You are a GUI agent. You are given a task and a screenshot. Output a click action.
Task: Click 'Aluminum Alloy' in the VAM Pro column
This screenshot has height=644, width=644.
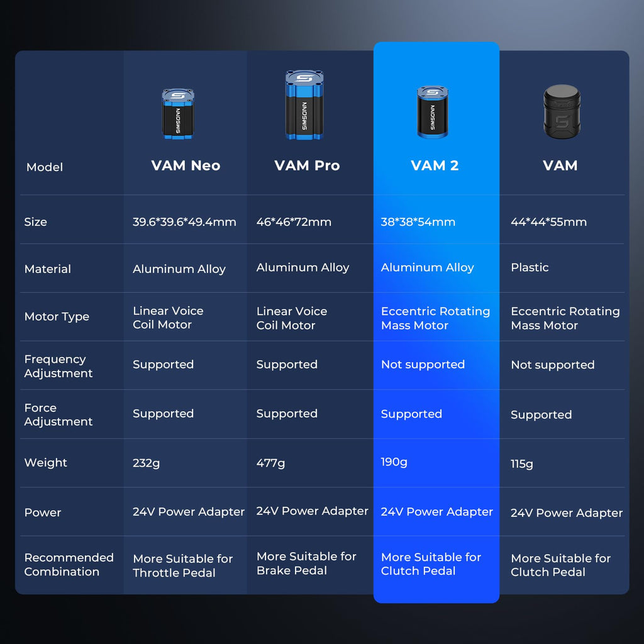pyautogui.click(x=303, y=268)
